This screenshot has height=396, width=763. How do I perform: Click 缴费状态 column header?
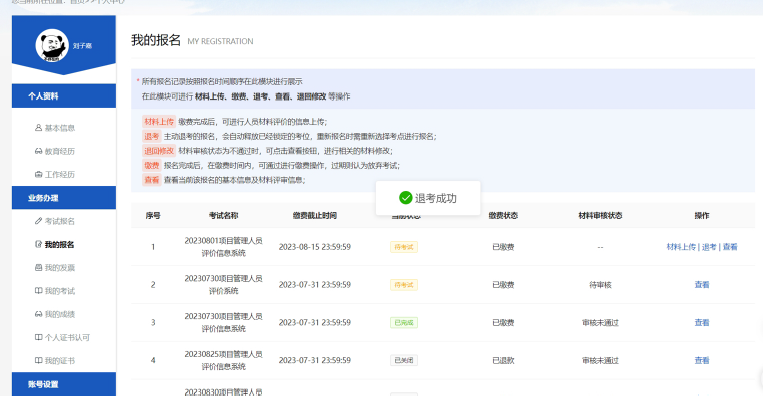click(x=503, y=215)
